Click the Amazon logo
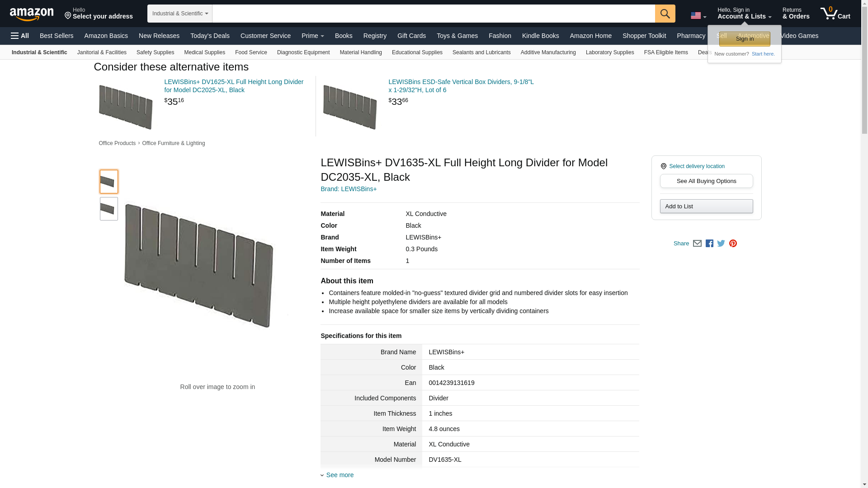The width and height of the screenshot is (868, 488). [32, 14]
